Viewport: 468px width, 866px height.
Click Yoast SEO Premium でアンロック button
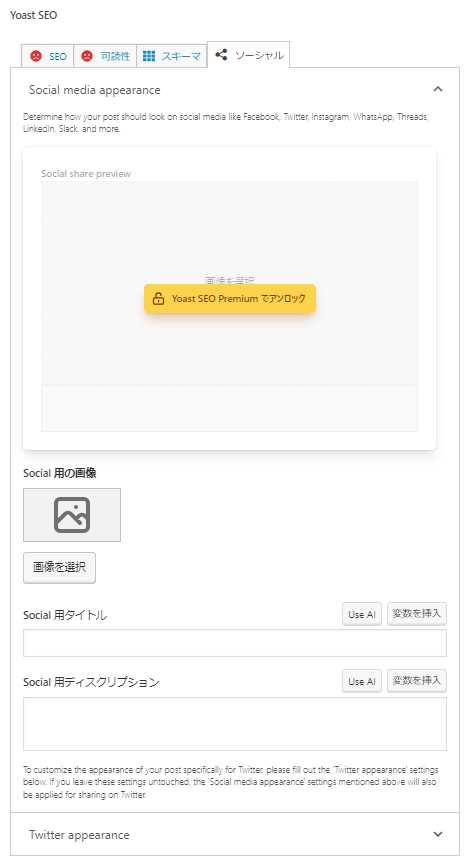pyautogui.click(x=230, y=299)
